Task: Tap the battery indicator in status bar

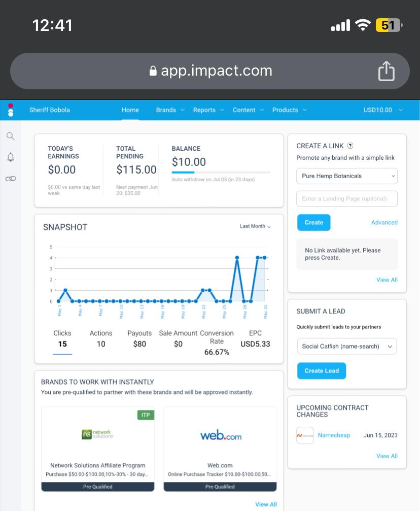Action: (x=389, y=25)
